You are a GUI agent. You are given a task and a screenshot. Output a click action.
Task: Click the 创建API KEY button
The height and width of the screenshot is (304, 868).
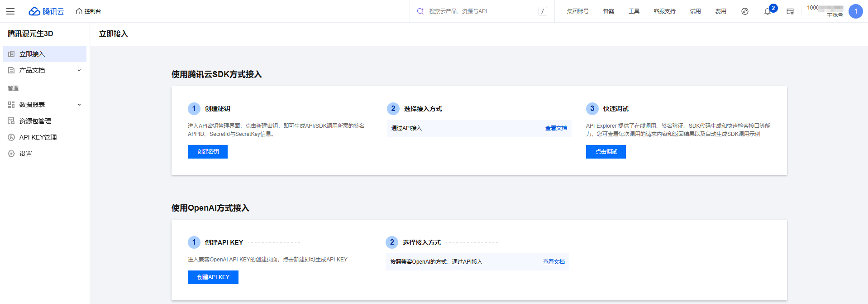[213, 277]
